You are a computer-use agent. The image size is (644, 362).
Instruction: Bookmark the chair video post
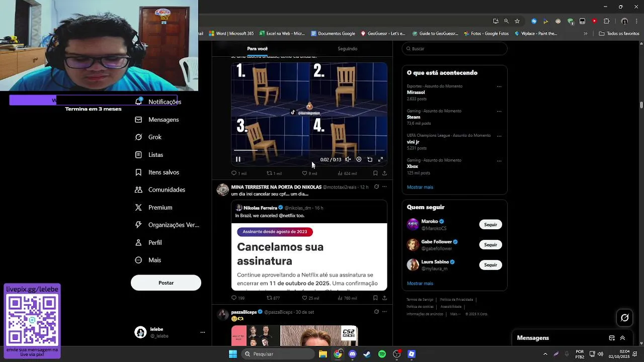click(375, 173)
